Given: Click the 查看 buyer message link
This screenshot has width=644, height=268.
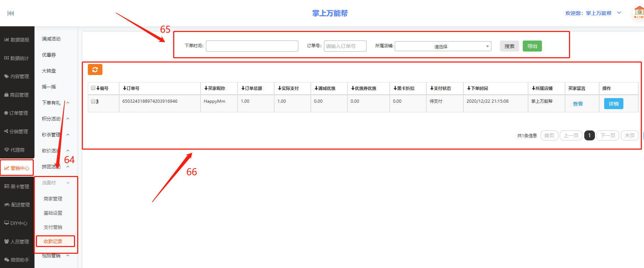Looking at the screenshot, I should (578, 104).
